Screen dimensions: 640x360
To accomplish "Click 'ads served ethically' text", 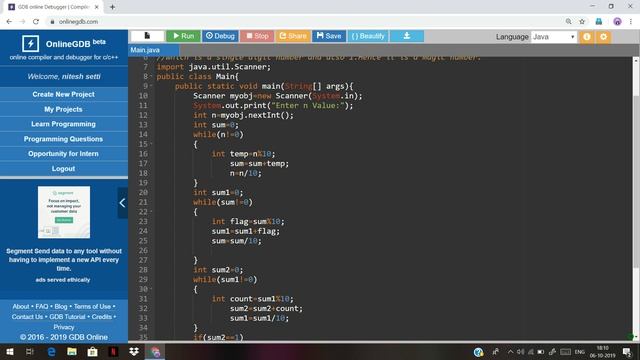I will [63, 280].
